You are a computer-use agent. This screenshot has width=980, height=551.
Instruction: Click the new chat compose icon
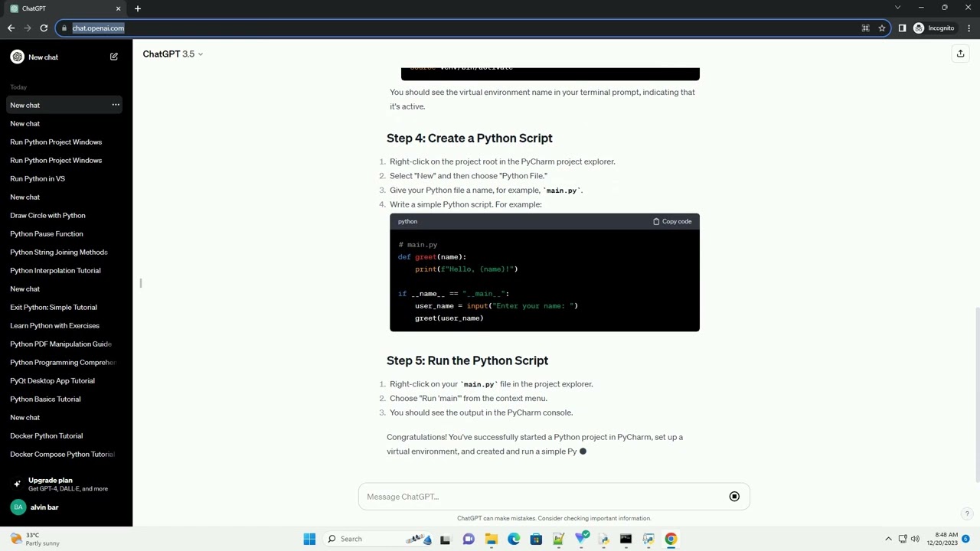point(114,57)
